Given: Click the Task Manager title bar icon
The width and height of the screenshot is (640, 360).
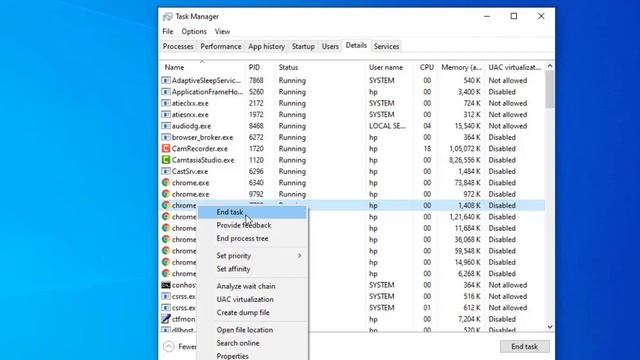Looking at the screenshot, I should point(167,17).
